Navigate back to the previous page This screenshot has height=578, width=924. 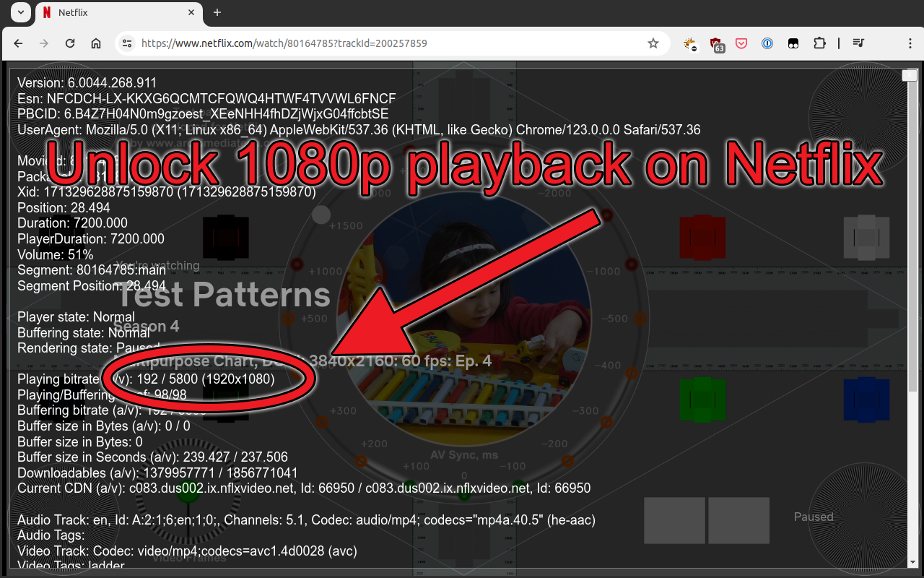(x=19, y=43)
